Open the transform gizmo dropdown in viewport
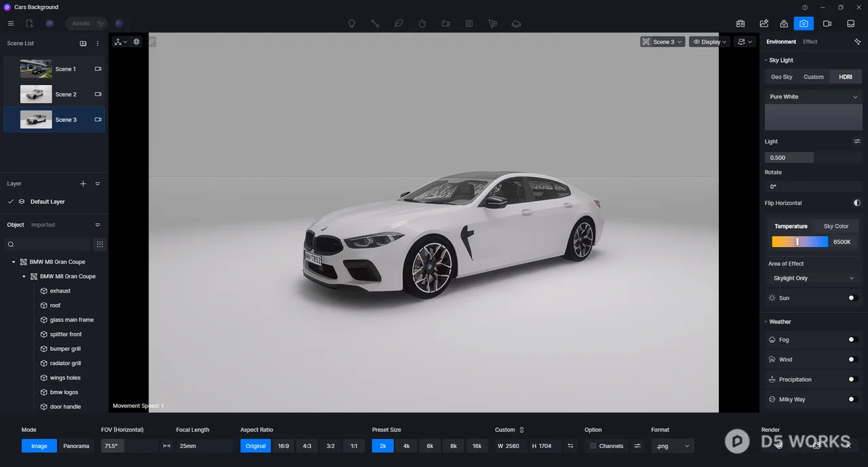 point(121,41)
